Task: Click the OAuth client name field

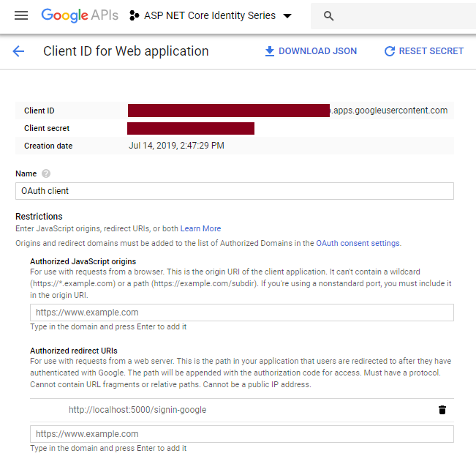Action: click(234, 191)
